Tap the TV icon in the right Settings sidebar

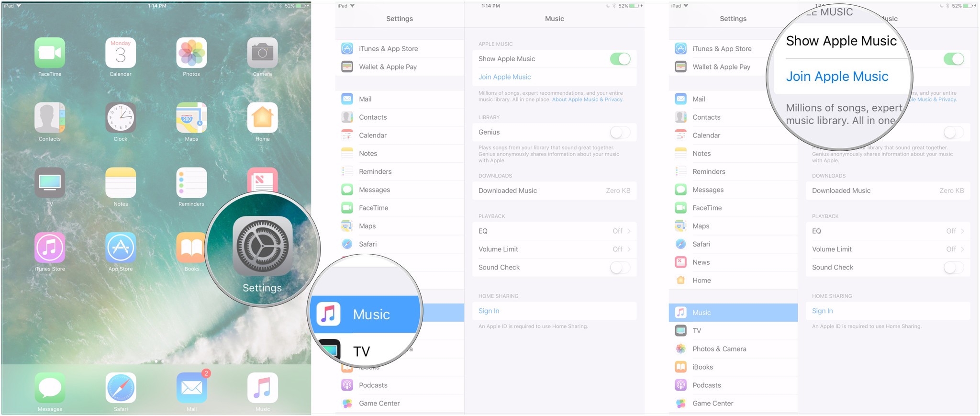pos(680,330)
